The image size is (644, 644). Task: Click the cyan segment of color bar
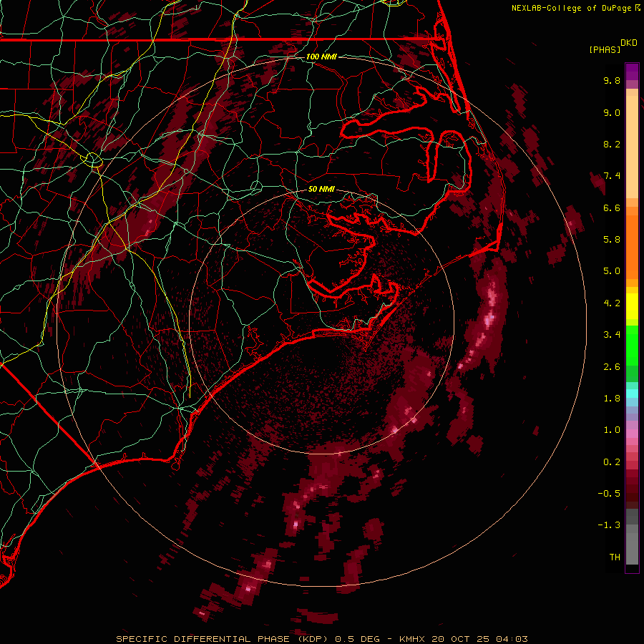coord(632,394)
